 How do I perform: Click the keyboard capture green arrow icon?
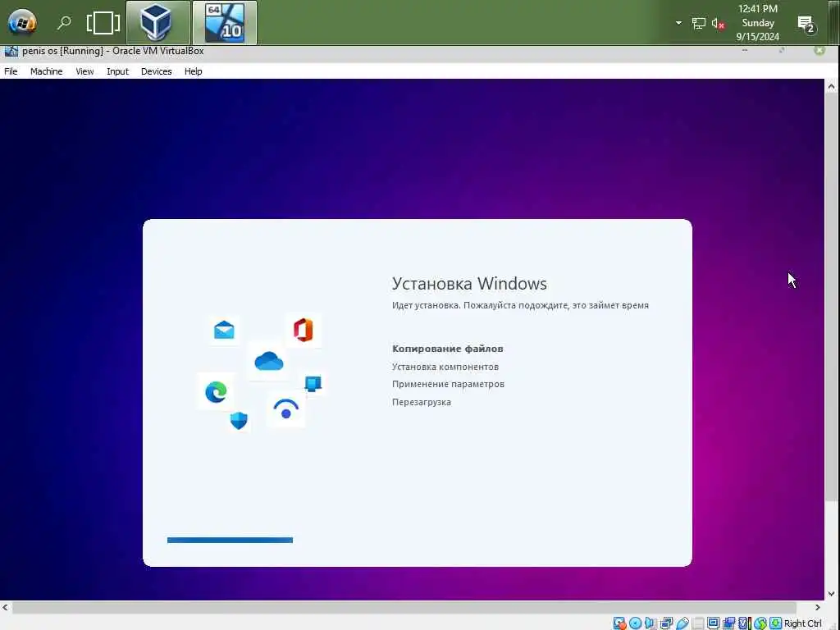775,623
